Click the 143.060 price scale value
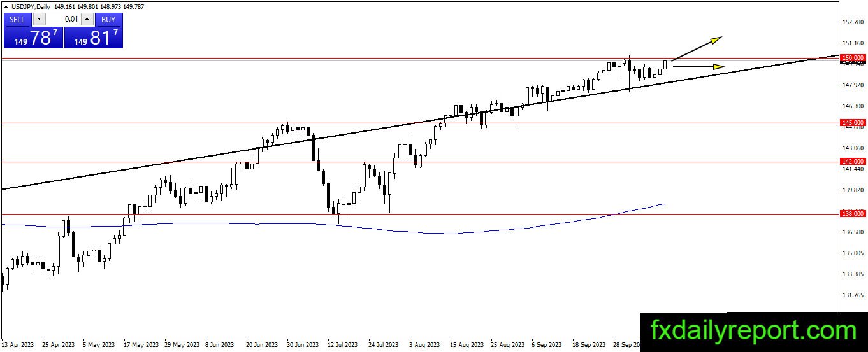 [x=853, y=148]
